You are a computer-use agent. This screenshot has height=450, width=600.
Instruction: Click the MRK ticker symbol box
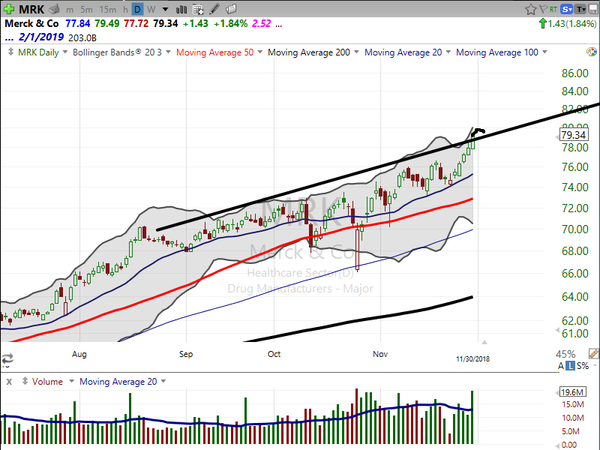[x=32, y=9]
